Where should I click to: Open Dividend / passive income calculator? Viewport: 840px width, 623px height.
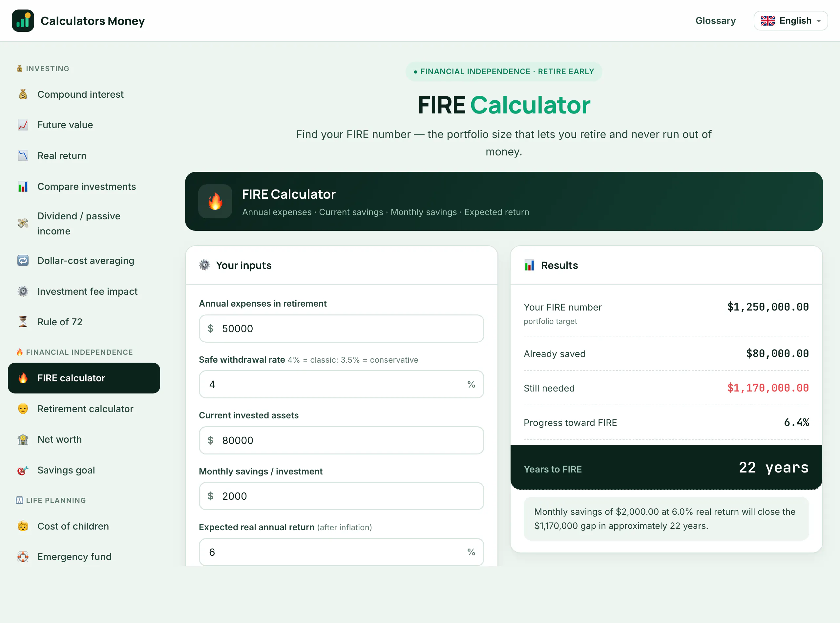click(x=84, y=223)
